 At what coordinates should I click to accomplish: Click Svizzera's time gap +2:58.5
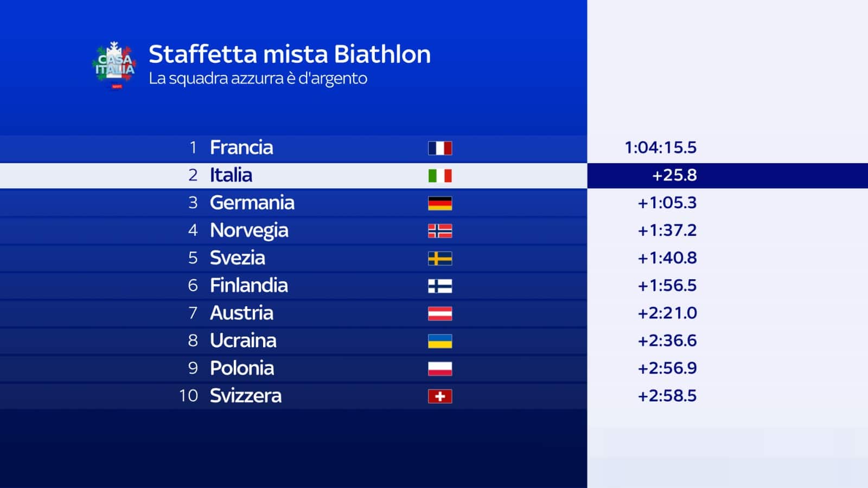667,396
